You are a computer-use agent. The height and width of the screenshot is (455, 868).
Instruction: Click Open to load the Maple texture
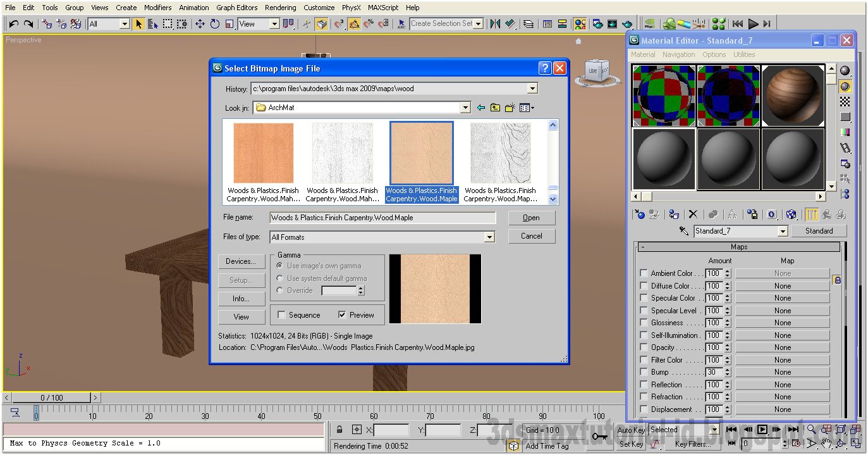click(x=531, y=218)
